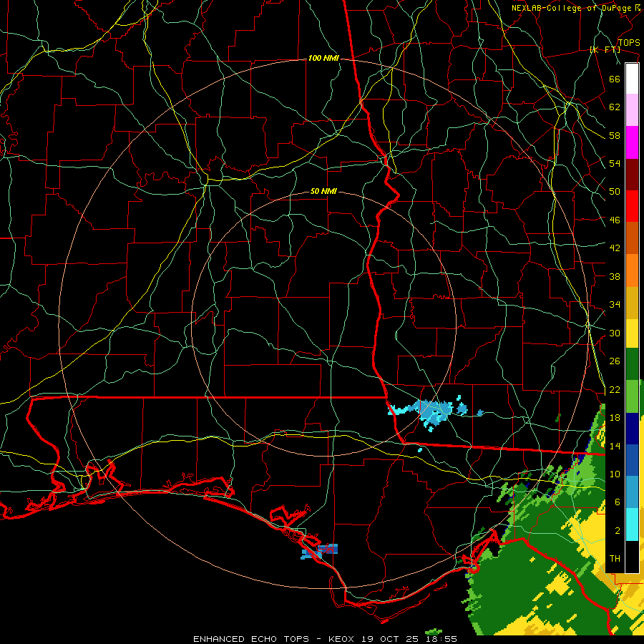Click the legend value "42"
The width and height of the screenshot is (644, 644).
[615, 248]
